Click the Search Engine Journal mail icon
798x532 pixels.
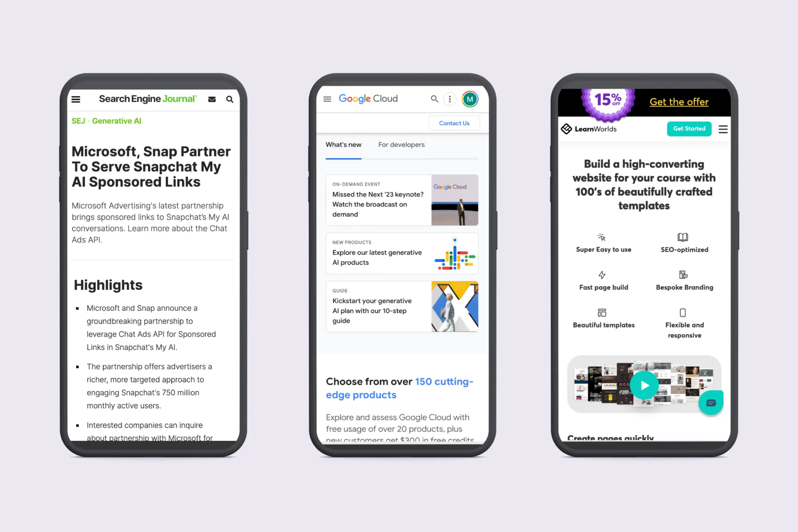click(212, 99)
